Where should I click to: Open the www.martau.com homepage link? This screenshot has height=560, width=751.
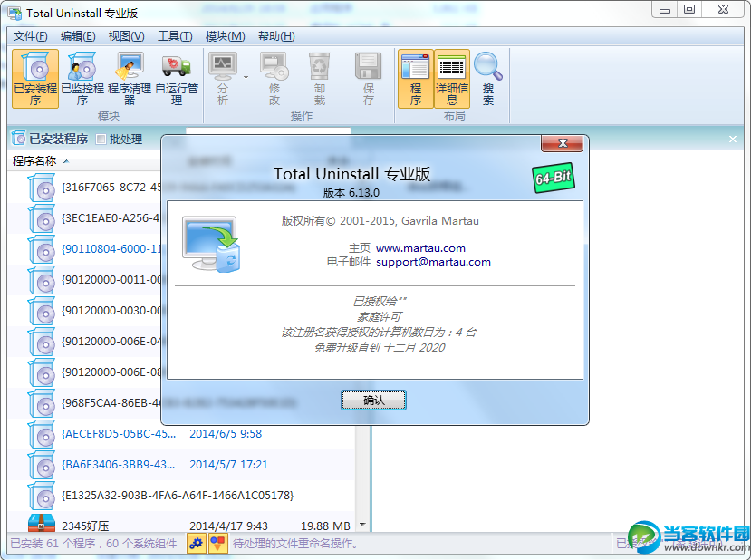pyautogui.click(x=420, y=248)
